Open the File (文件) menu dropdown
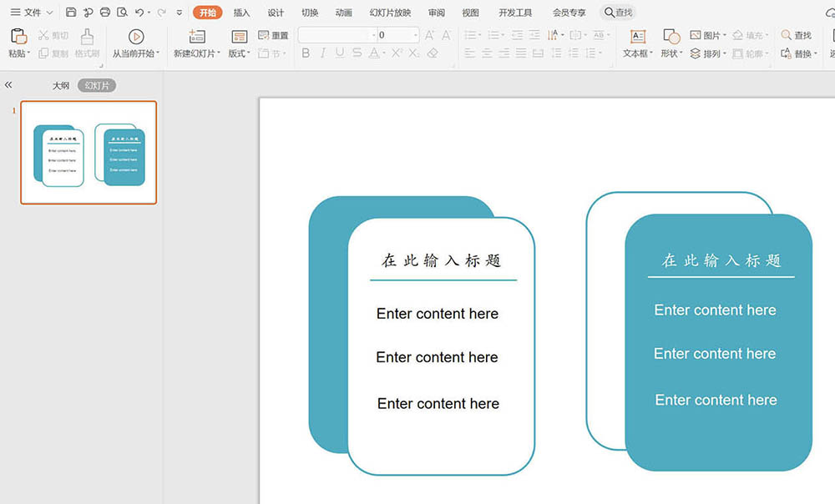 [x=32, y=13]
